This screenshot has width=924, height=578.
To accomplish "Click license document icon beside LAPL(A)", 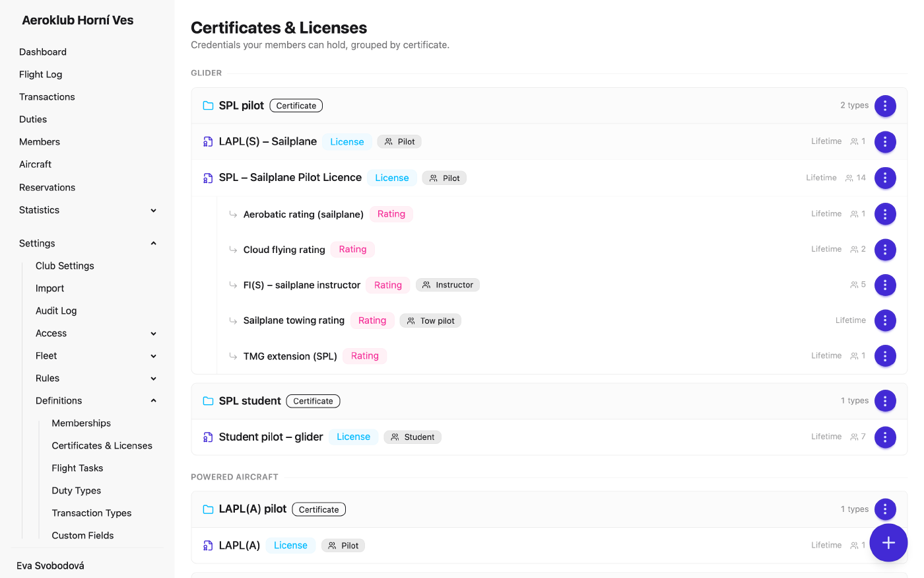I will click(x=208, y=546).
